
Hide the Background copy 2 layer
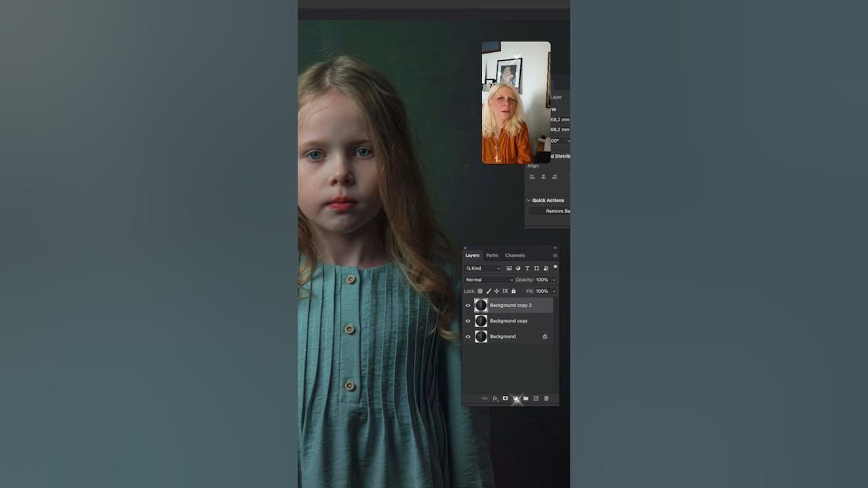coord(468,306)
